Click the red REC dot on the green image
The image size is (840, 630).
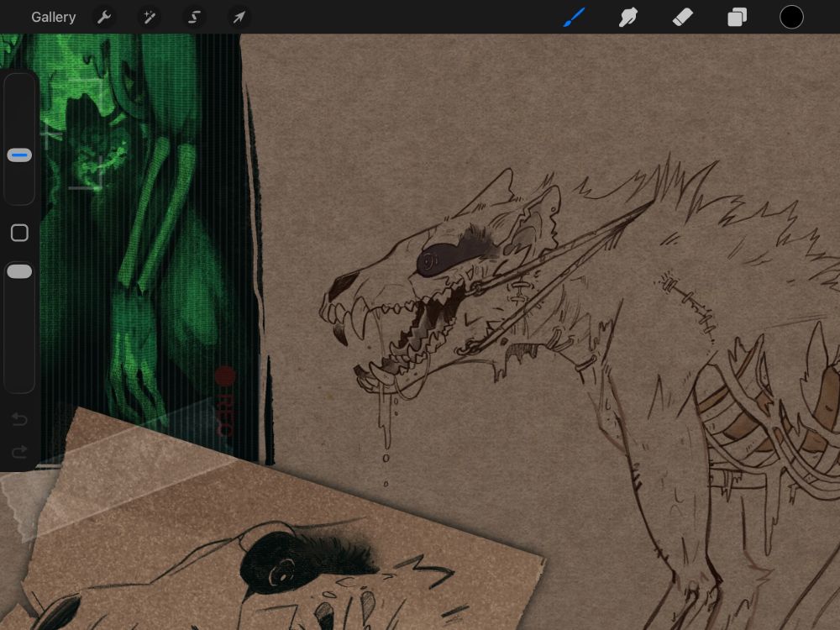[224, 376]
